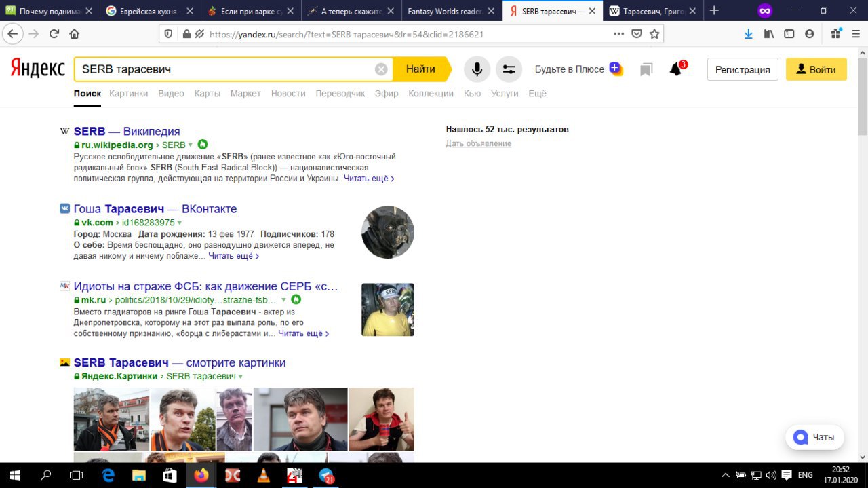Open Yandex collections bookmark icon
The height and width of the screenshot is (488, 868).
(x=646, y=69)
